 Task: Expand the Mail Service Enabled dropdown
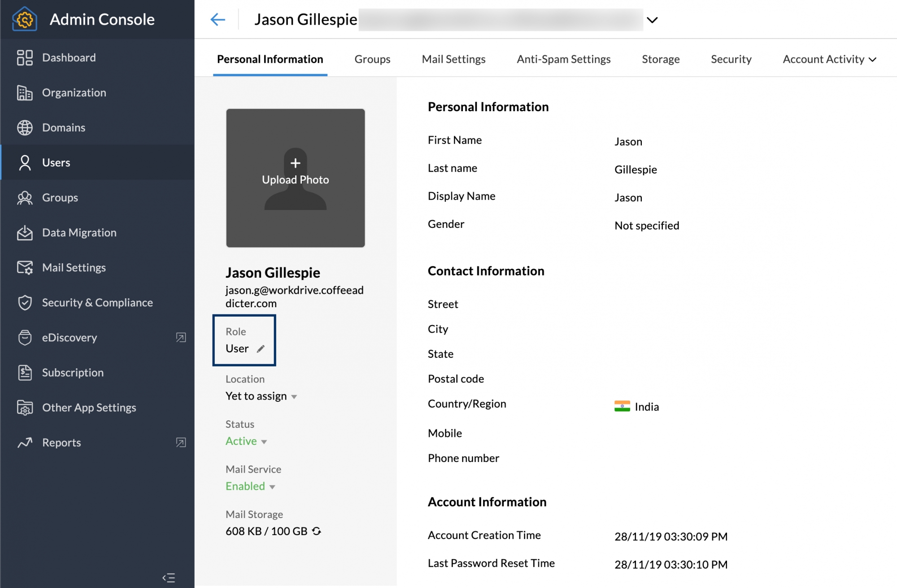tap(272, 486)
